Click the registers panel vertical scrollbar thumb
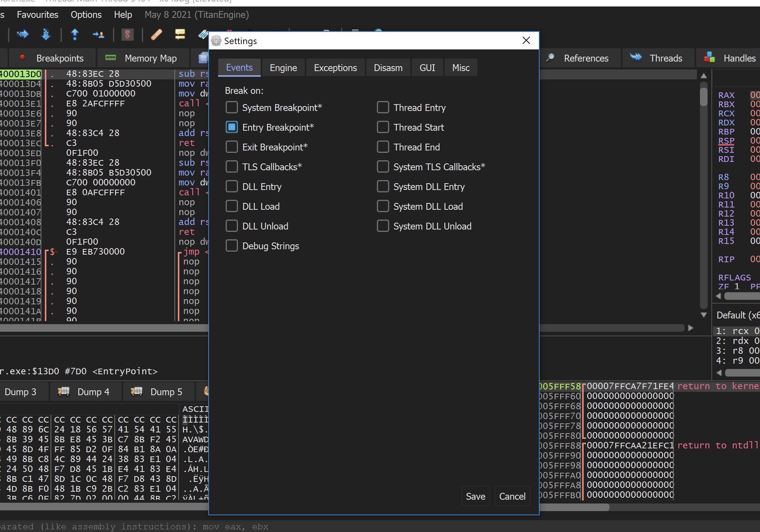760x532 pixels. pyautogui.click(x=704, y=97)
